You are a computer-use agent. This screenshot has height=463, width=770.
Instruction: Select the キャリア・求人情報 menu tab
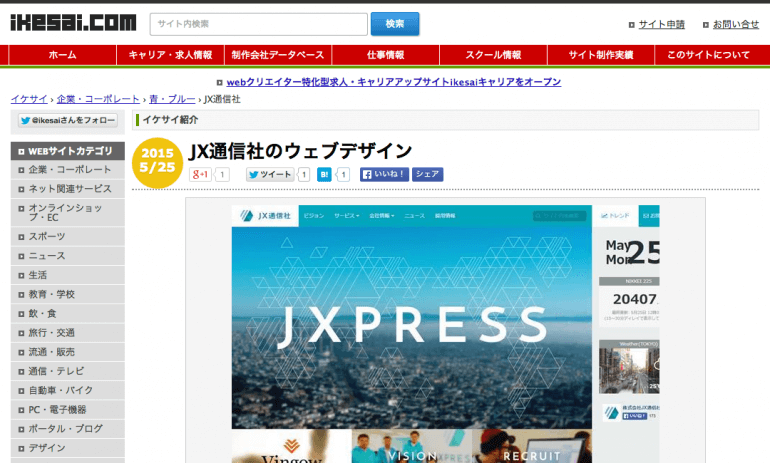[170, 55]
